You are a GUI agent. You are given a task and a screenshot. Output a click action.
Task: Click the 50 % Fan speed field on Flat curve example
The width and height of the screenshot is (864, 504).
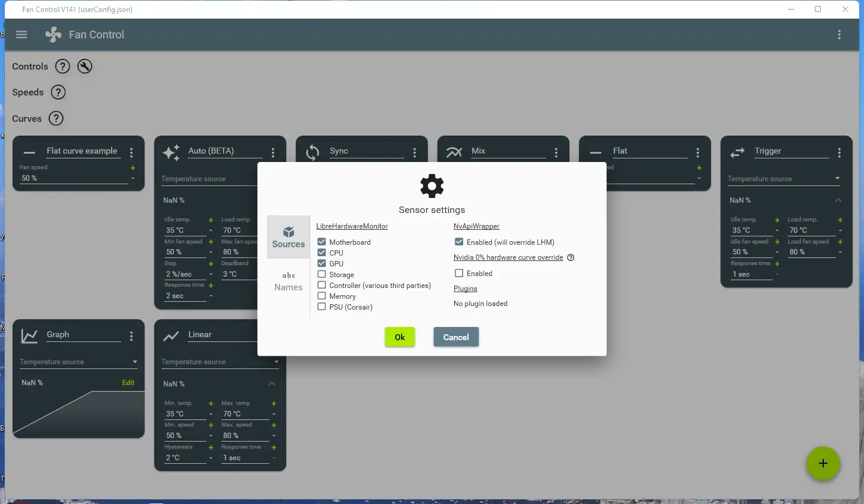74,178
